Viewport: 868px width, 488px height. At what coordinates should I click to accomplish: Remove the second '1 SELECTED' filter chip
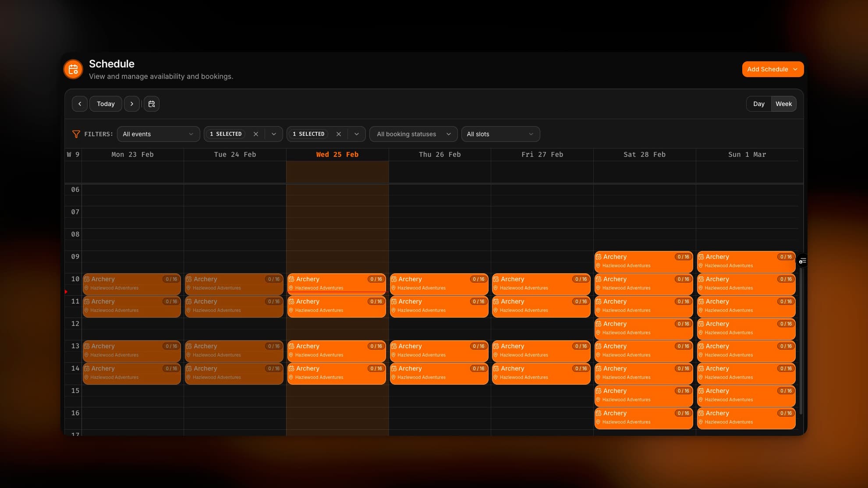coord(339,134)
